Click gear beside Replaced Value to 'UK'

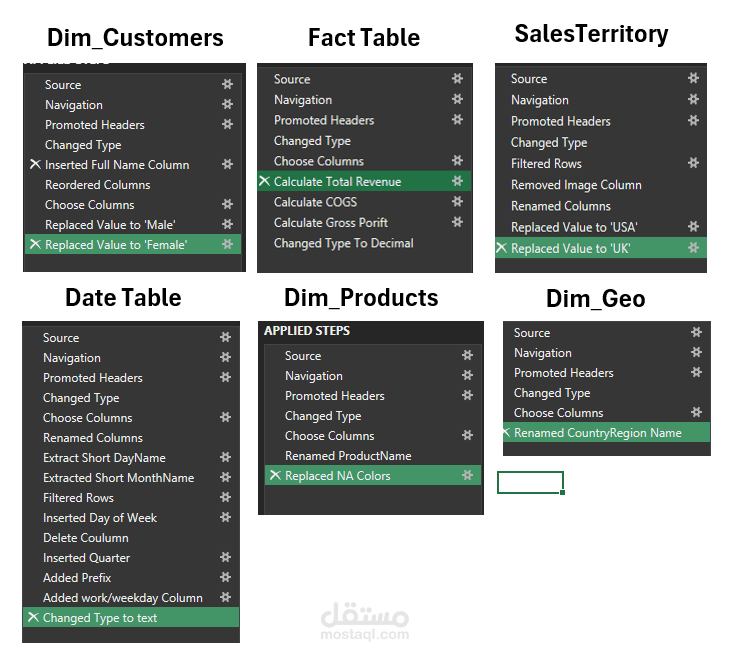(694, 248)
